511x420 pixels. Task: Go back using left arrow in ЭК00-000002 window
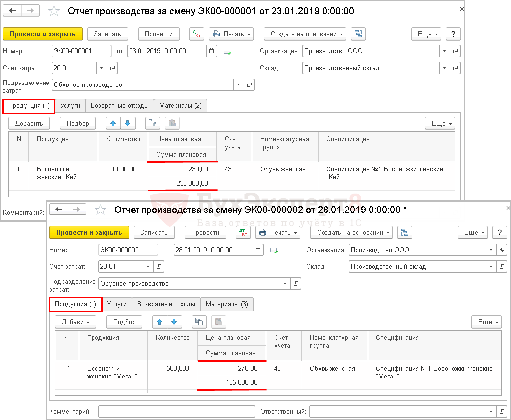[x=59, y=210]
